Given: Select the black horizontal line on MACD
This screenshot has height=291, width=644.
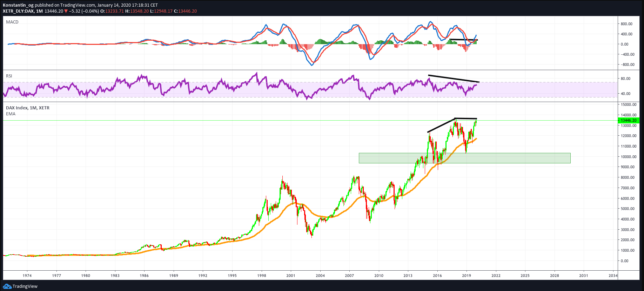Looking at the screenshot, I should pos(463,40).
